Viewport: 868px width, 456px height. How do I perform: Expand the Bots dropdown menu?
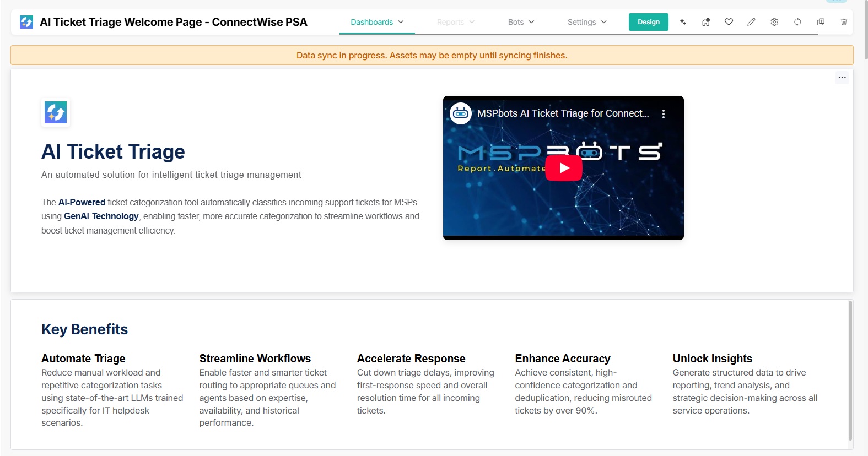[521, 22]
